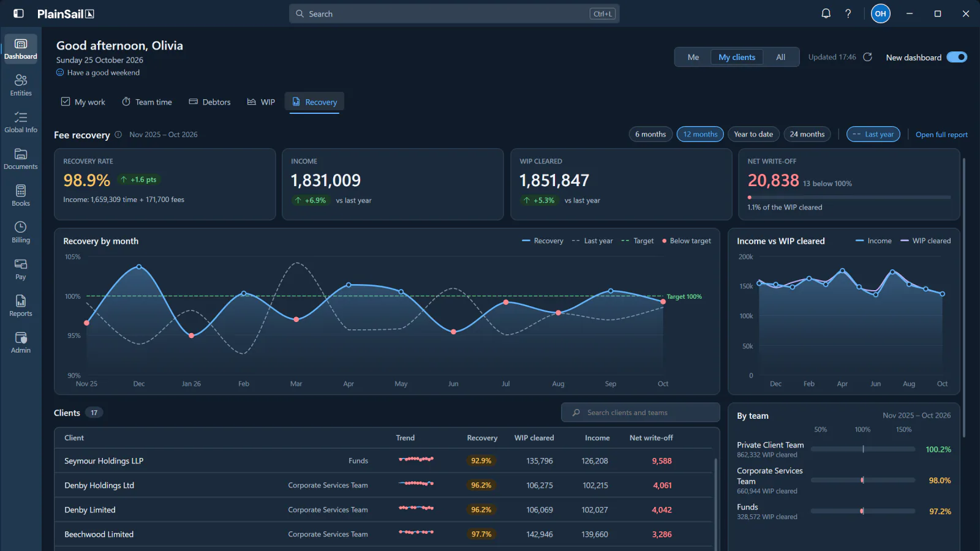This screenshot has height=551, width=980.
Task: Select the 12 months period
Action: (700, 134)
